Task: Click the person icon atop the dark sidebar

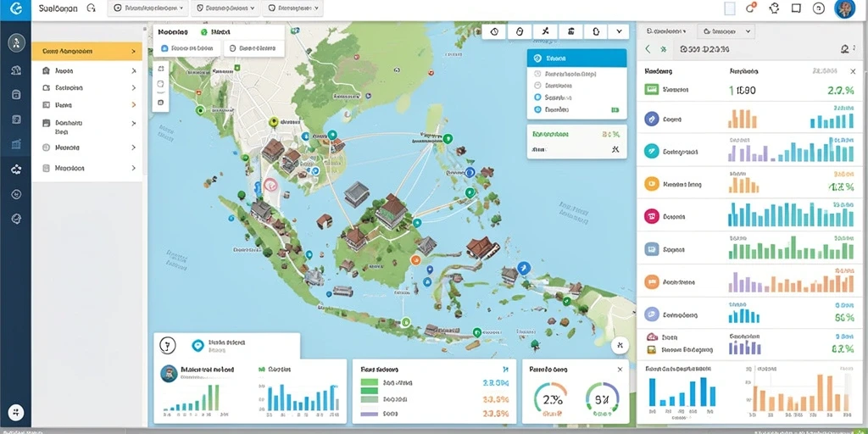Action: point(16,42)
